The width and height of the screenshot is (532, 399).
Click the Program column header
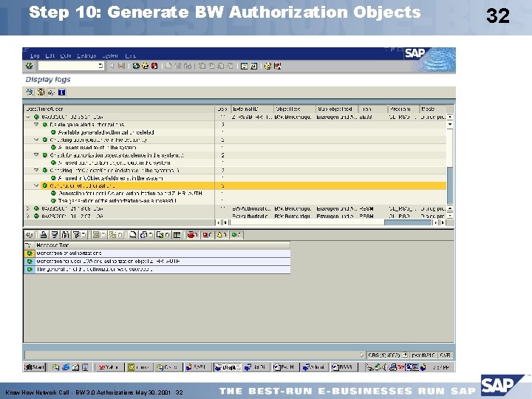coord(403,109)
